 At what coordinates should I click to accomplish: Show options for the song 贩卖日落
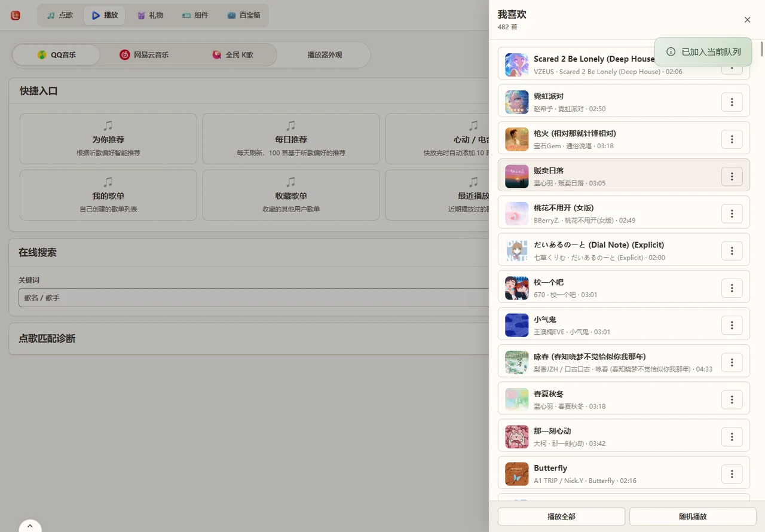coord(732,176)
